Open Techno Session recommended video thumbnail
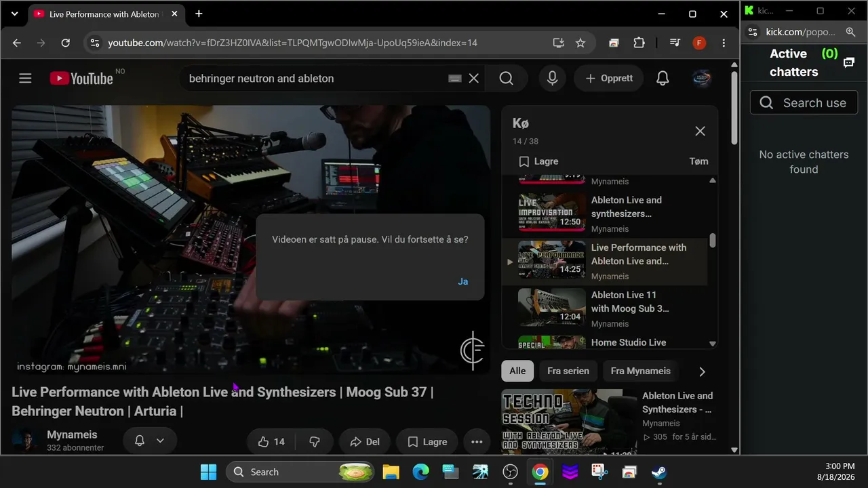Viewport: 868px width, 488px height. click(x=570, y=421)
